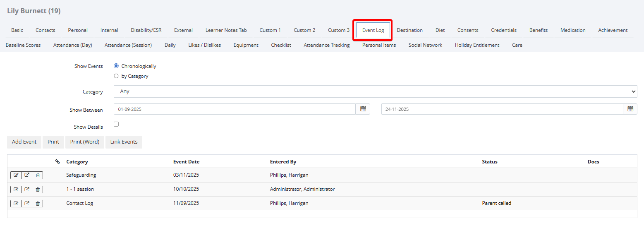Click the 'Parent called' status cell
This screenshot has width=644, height=228.
(x=496, y=203)
